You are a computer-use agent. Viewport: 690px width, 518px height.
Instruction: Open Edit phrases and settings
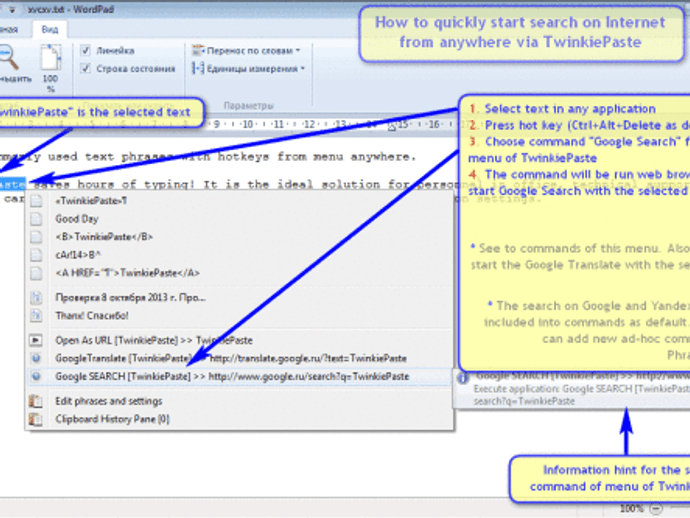tap(240, 401)
